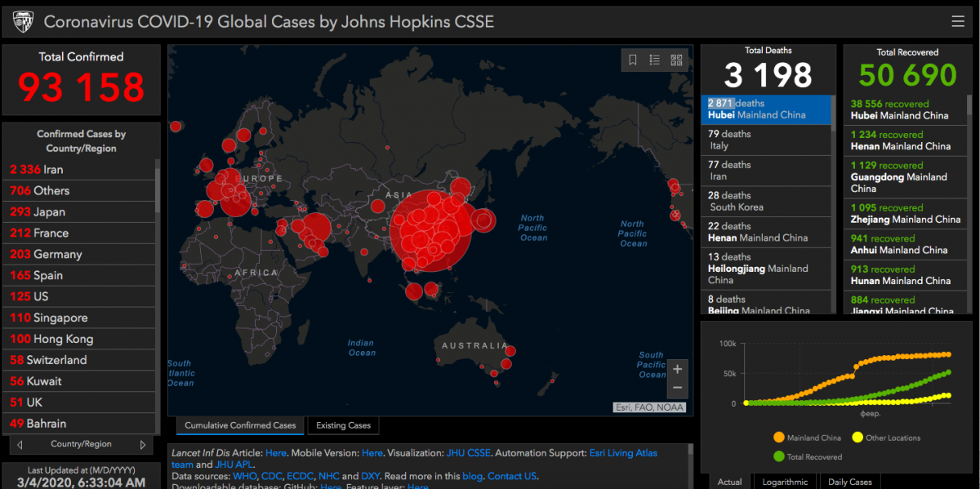Open the DXY data source link
This screenshot has height=489, width=980.
370,476
